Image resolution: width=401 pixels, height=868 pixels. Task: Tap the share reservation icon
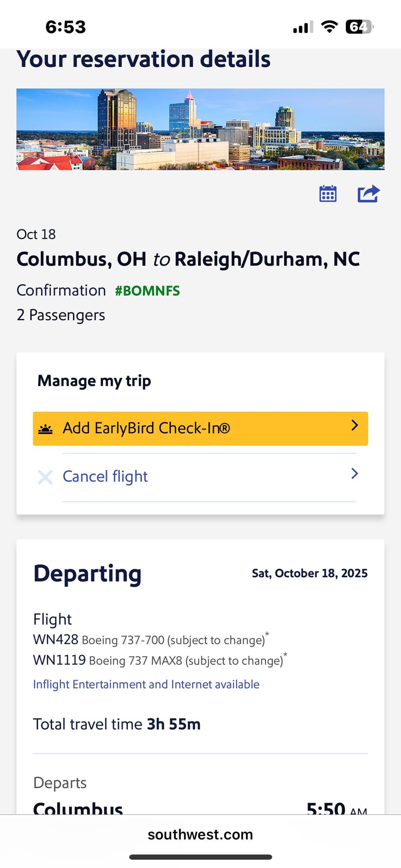(368, 194)
